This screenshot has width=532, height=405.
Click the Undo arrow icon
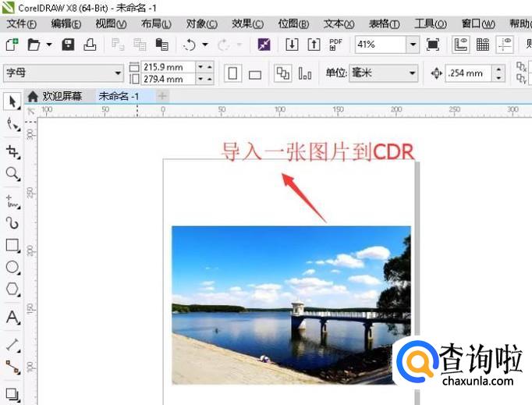[190, 44]
